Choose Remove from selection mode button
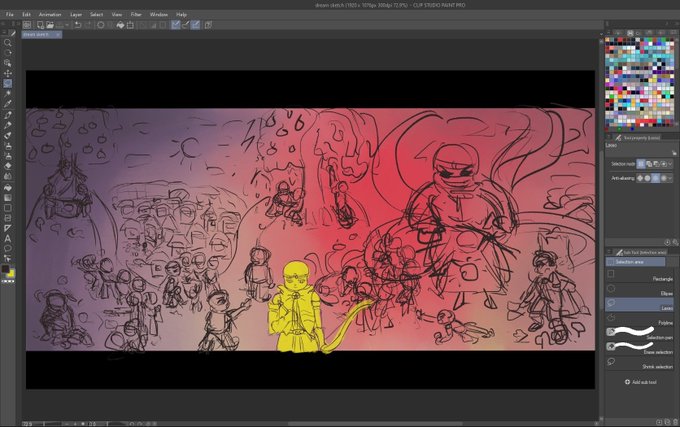Screen dimensions: 680x427 pyautogui.click(x=656, y=164)
